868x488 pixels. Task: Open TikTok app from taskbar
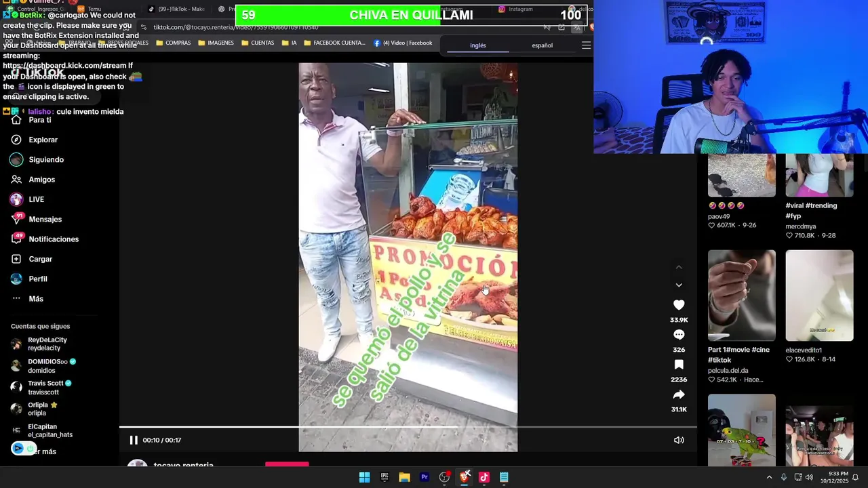click(x=484, y=477)
